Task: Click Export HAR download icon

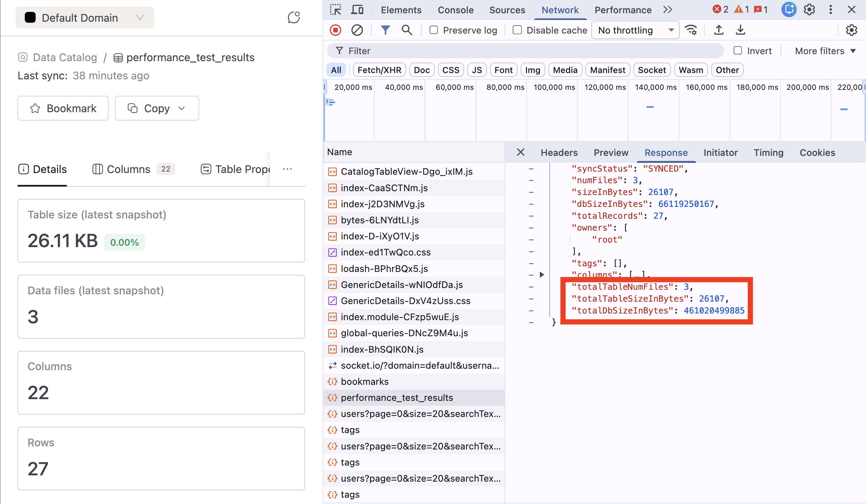Action: (740, 30)
